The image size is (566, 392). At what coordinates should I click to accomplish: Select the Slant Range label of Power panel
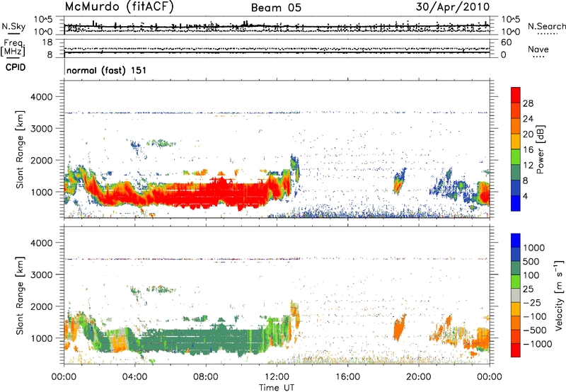coord(20,149)
